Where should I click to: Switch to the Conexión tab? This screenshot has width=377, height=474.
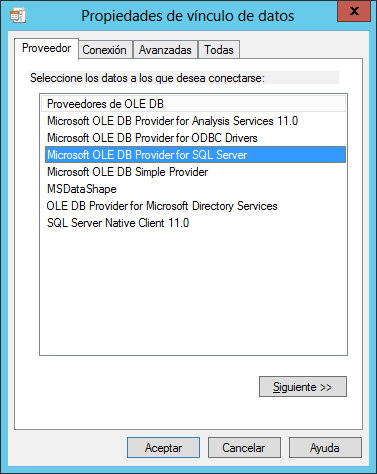104,50
